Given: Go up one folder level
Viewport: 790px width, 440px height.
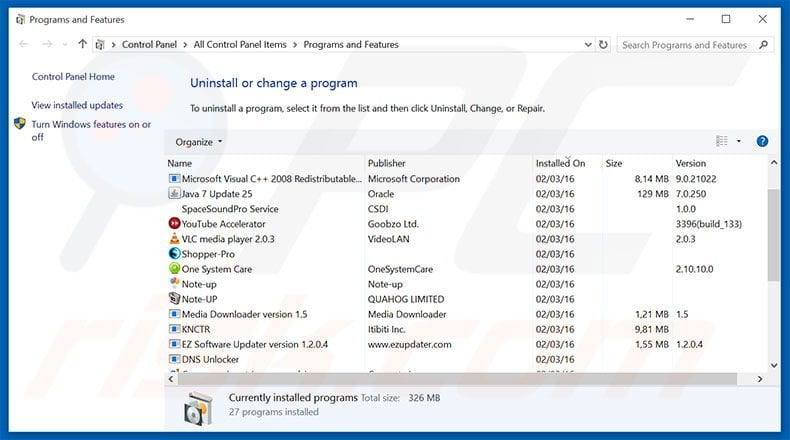Looking at the screenshot, I should tap(82, 44).
